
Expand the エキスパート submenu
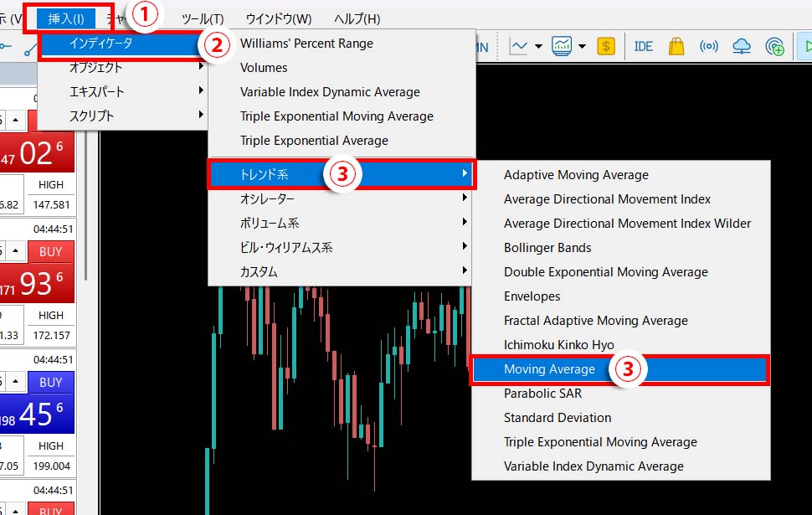tap(124, 92)
